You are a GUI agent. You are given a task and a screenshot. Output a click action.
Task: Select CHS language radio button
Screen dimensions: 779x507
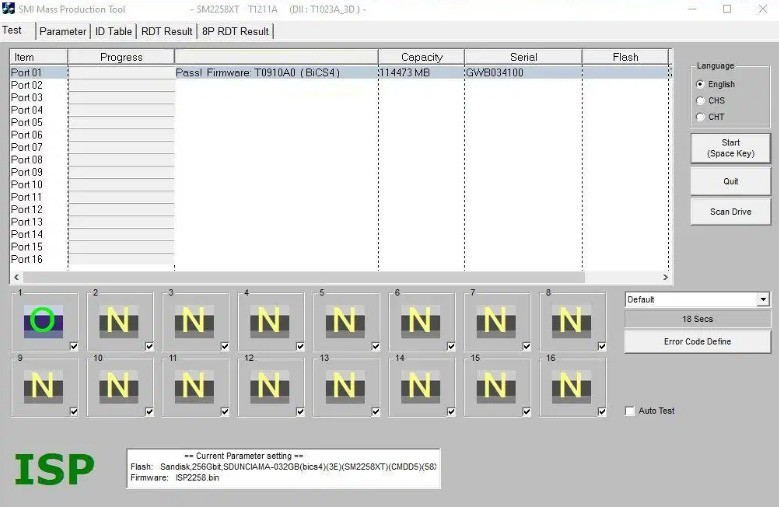pyautogui.click(x=700, y=100)
